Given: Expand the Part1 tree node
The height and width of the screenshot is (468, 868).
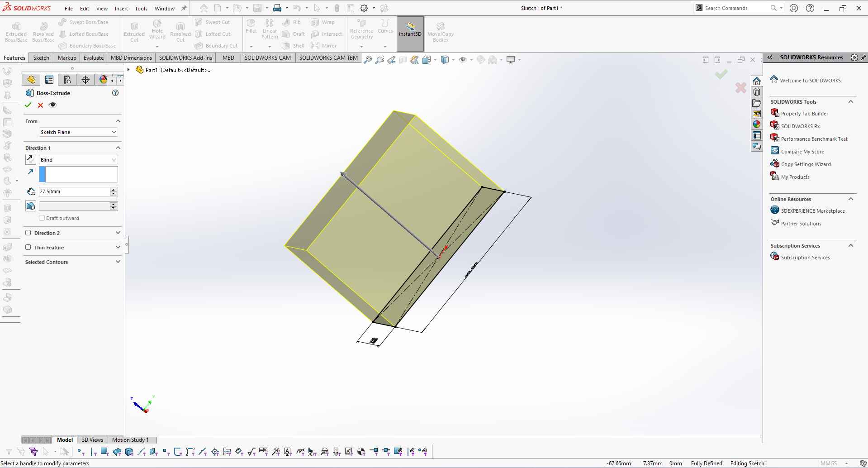Looking at the screenshot, I should pyautogui.click(x=129, y=70).
